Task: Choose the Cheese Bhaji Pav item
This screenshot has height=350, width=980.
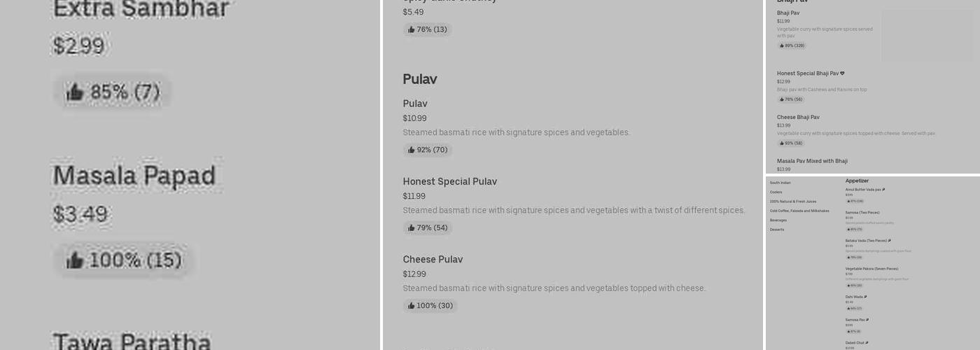Action: click(797, 118)
